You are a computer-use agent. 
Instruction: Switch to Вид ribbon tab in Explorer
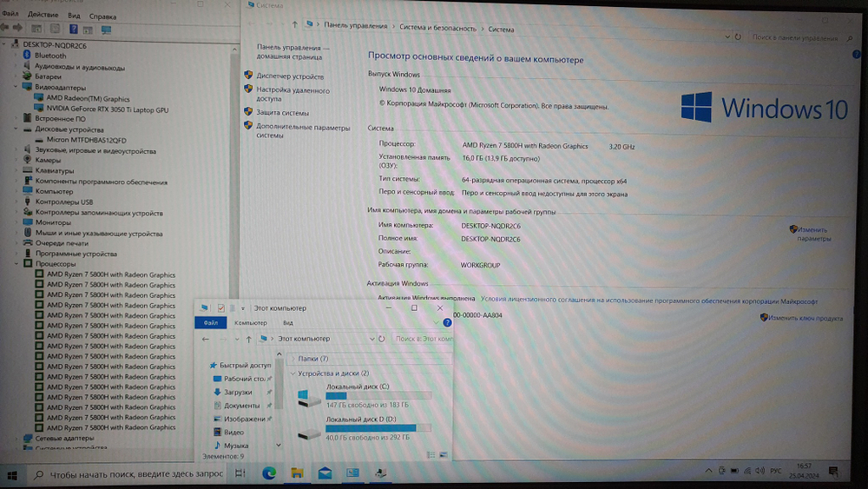pos(288,323)
